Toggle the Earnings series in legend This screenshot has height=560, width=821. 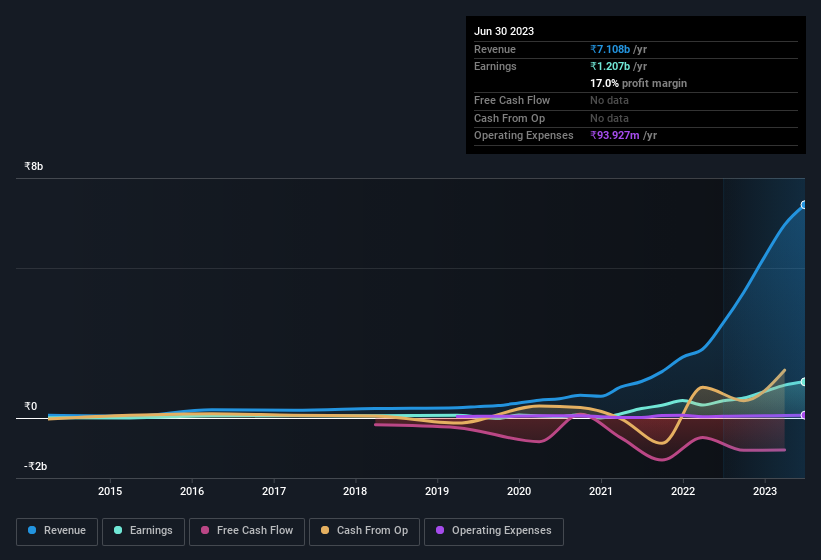point(143,531)
